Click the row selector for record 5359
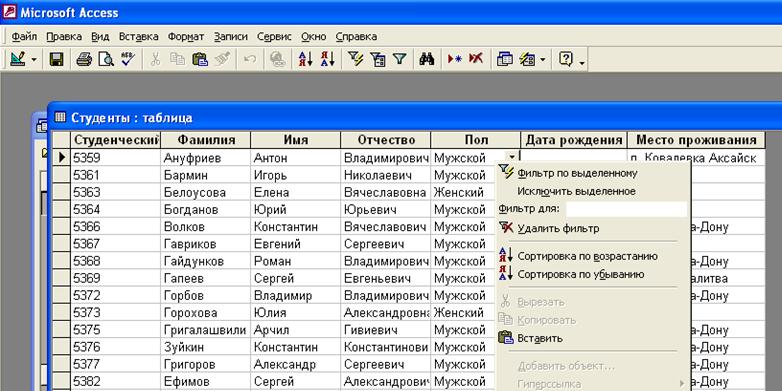Viewport: 782px width, 391px height. point(61,158)
